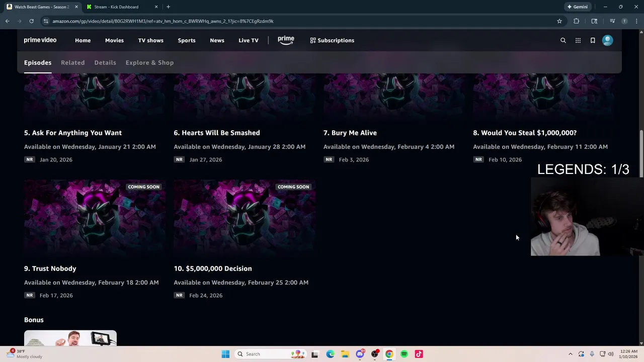644x362 pixels.
Task: Open episode 8 Would You Steal $1,000,000?
Action: click(525, 133)
